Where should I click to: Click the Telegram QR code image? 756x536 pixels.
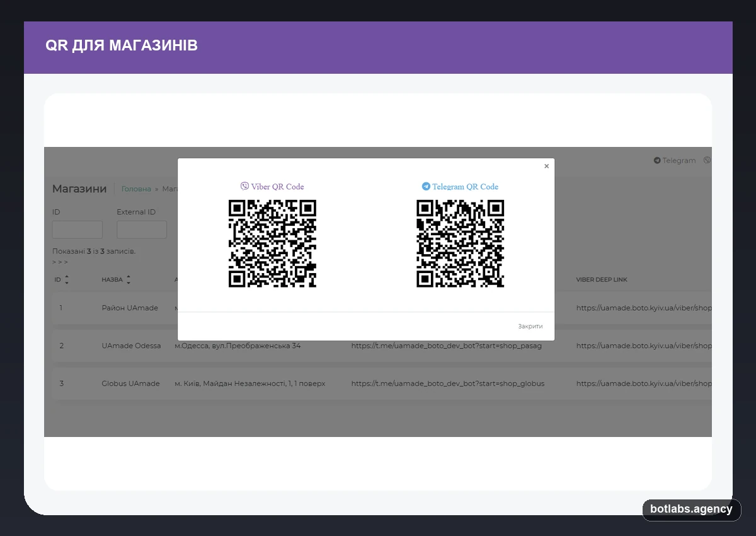click(461, 243)
